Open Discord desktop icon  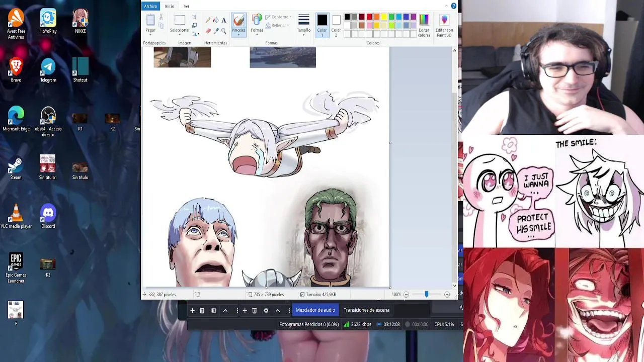tap(48, 217)
